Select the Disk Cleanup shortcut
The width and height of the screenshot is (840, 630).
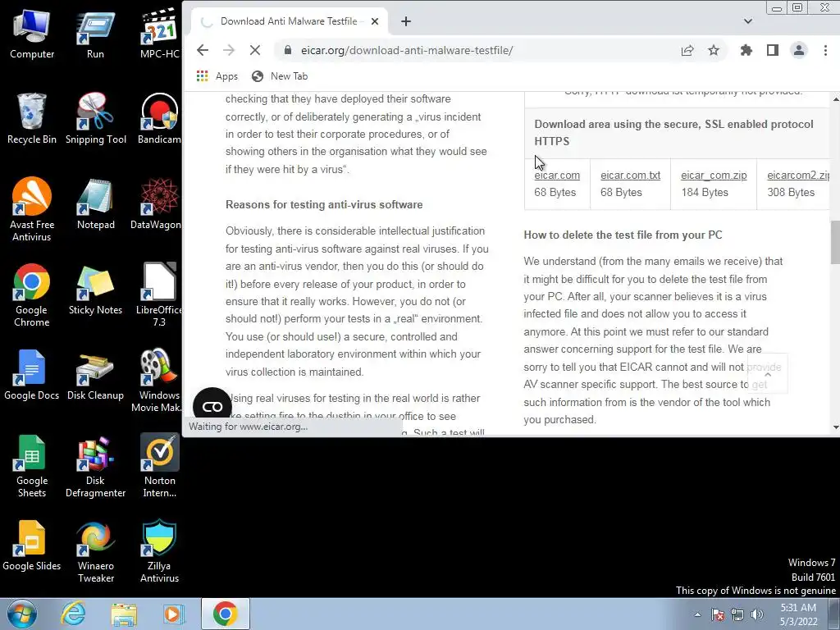95,374
